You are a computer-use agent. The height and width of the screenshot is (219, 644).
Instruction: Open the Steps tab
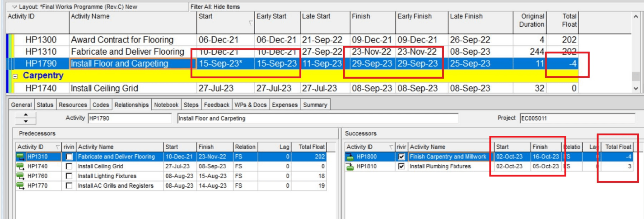(x=191, y=105)
